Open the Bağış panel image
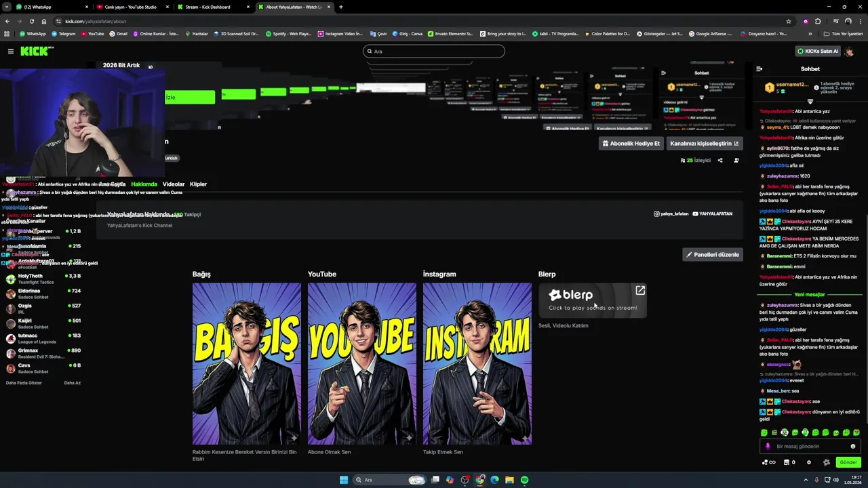The width and height of the screenshot is (868, 488). 247,363
